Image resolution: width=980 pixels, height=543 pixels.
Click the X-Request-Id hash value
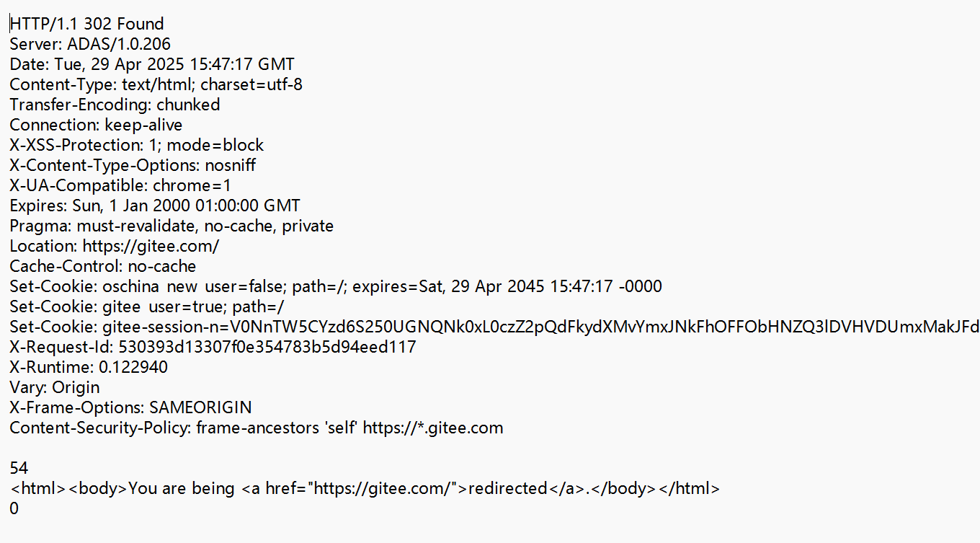(267, 347)
